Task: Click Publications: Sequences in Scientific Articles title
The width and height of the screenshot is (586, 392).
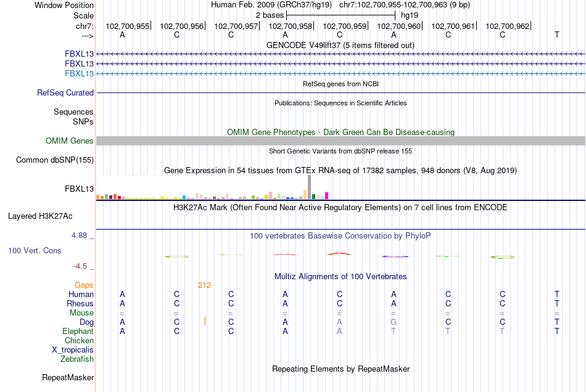Action: [x=340, y=103]
